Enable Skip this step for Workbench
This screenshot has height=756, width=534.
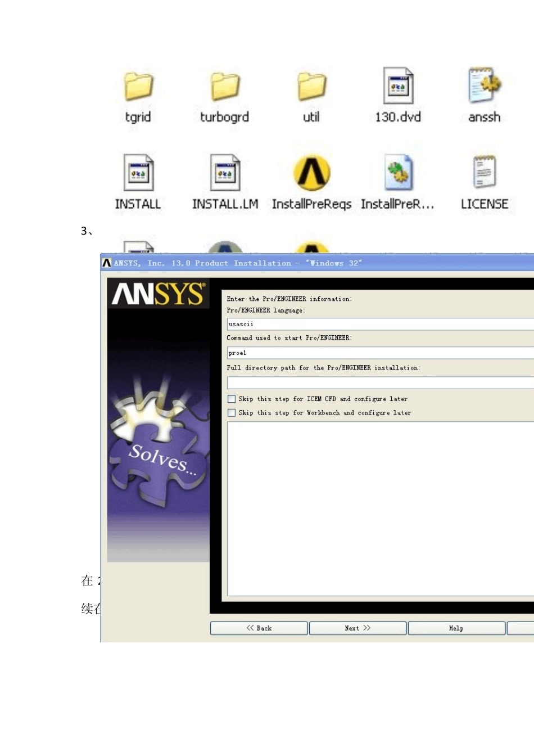point(232,413)
